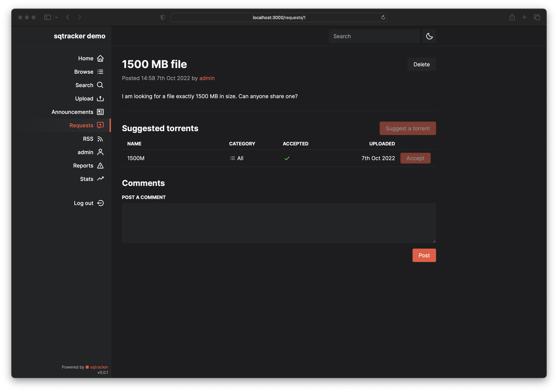Open the admin profile menu item
The width and height of the screenshot is (558, 392).
coord(85,152)
